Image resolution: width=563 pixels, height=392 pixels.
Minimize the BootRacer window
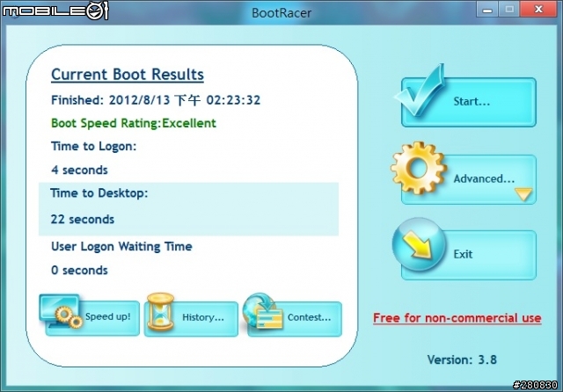point(487,10)
